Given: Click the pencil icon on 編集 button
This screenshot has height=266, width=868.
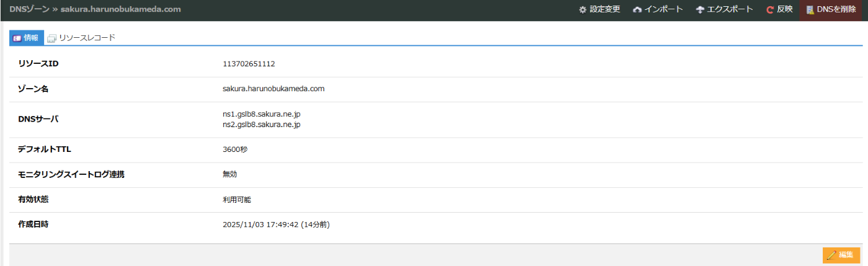Looking at the screenshot, I should pos(831,255).
